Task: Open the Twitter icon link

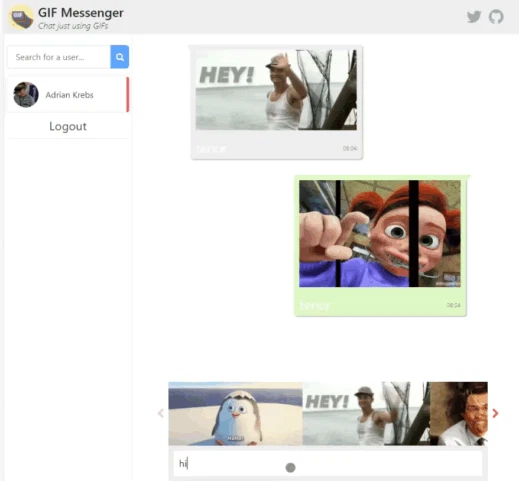Action: [x=474, y=17]
